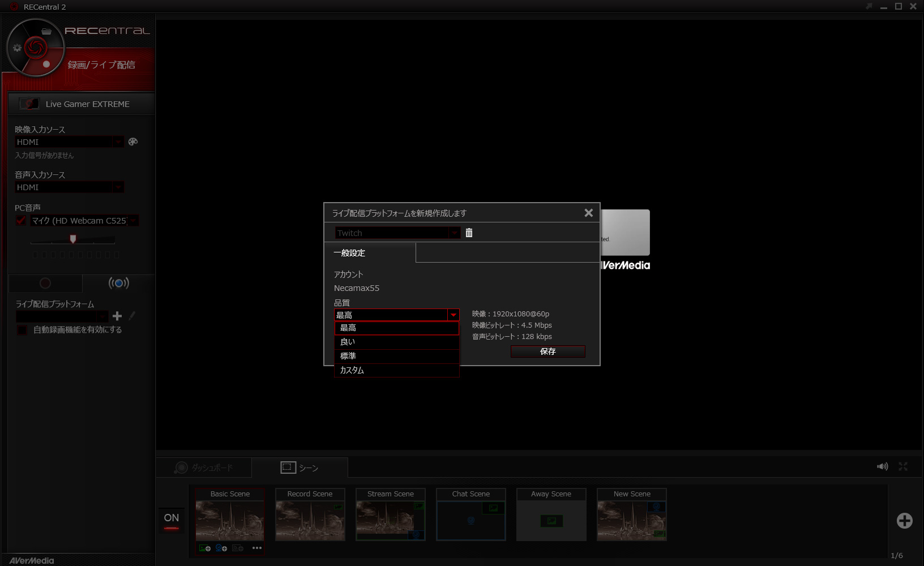Enable the auto-record function checkbox
924x566 pixels.
coord(22,330)
